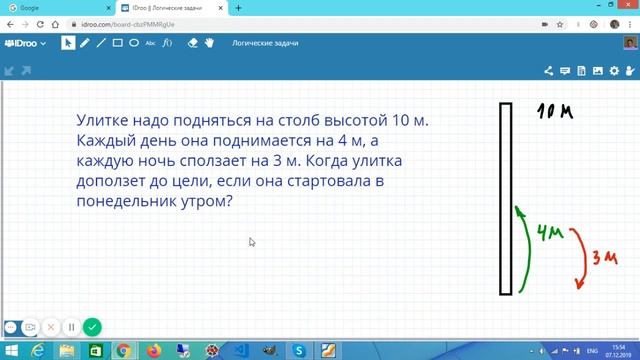Screen dimensions: 640x360
Task: Open Firefox from taskbar
Action: [x=153, y=351]
